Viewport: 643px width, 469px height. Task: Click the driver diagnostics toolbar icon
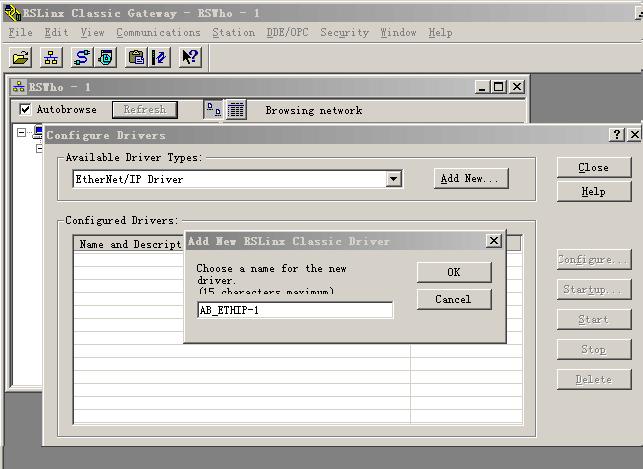(106, 57)
